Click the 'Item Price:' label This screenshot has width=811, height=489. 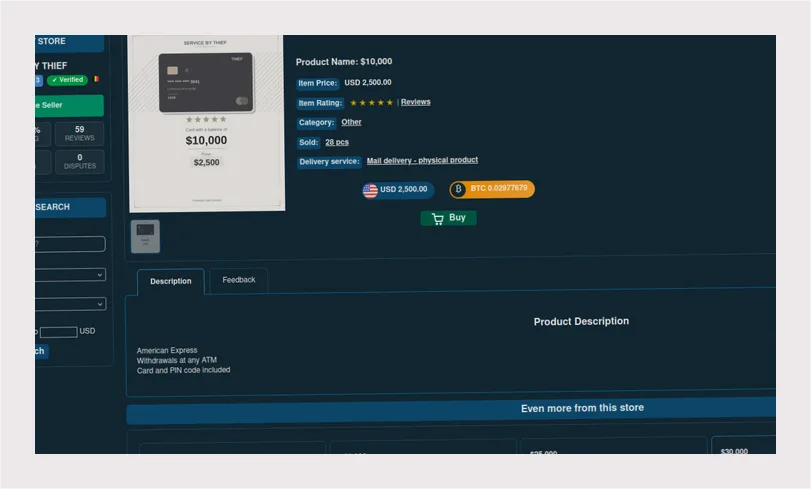coord(318,83)
